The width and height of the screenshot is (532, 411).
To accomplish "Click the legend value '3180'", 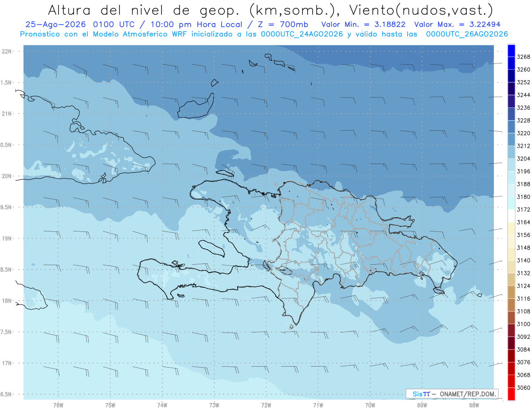I will (x=524, y=197).
